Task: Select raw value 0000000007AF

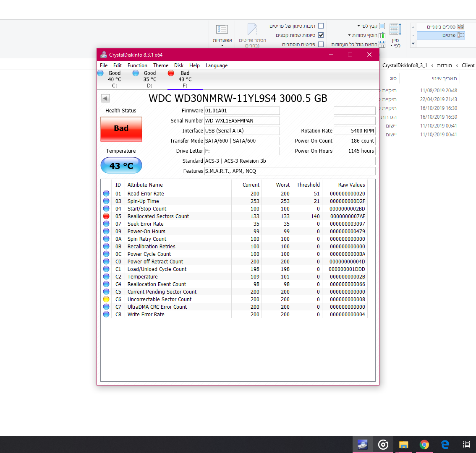Action: click(348, 216)
